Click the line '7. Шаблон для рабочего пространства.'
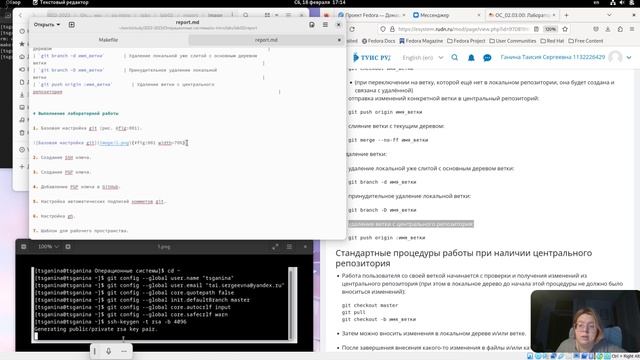The image size is (640, 360). [x=80, y=231]
